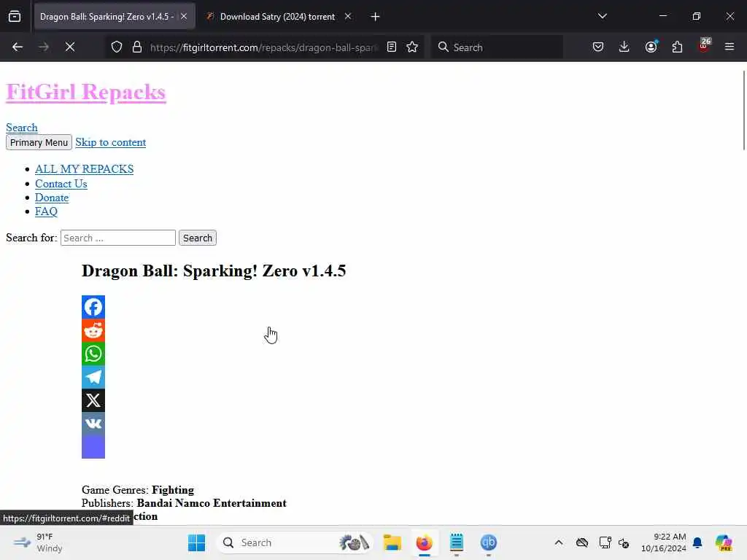Open the FAQ menu link
The height and width of the screenshot is (560, 747).
coord(46,211)
